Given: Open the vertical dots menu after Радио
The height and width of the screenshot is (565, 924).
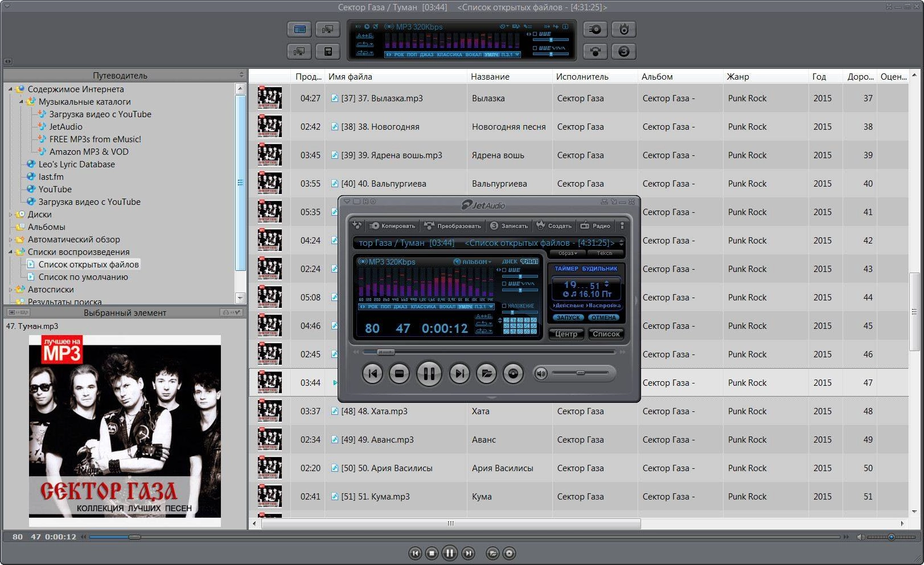Looking at the screenshot, I should click(622, 226).
